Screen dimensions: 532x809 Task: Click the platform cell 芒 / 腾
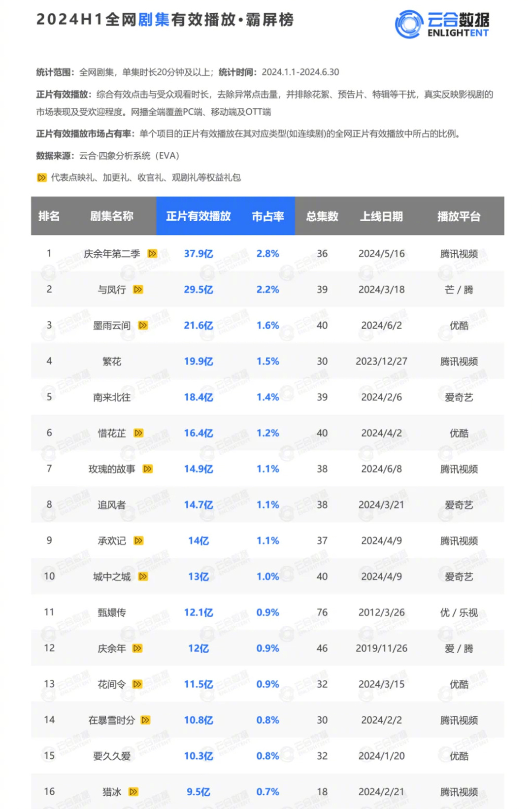click(459, 290)
